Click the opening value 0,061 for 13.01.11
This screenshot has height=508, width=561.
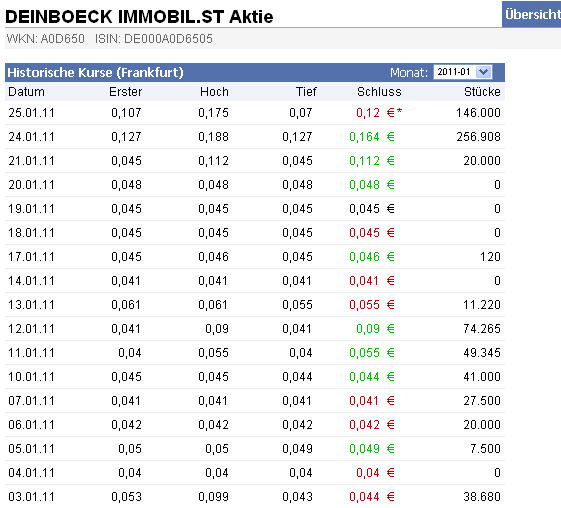125,305
